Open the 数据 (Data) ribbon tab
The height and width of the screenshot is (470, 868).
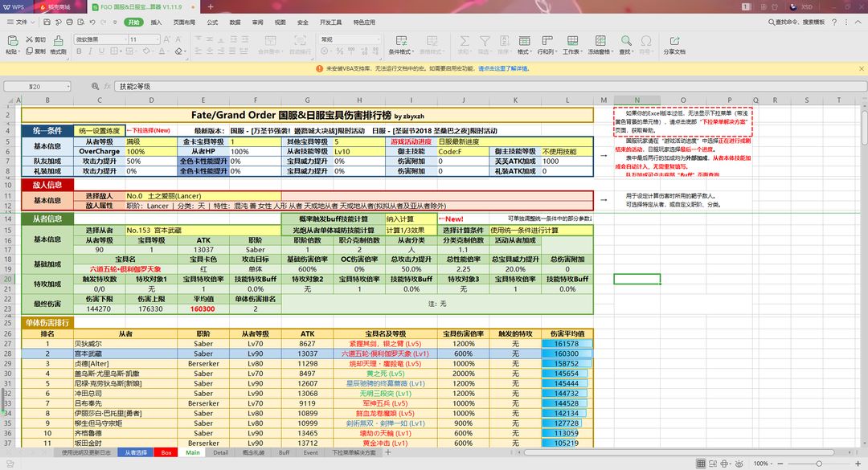tap(235, 22)
